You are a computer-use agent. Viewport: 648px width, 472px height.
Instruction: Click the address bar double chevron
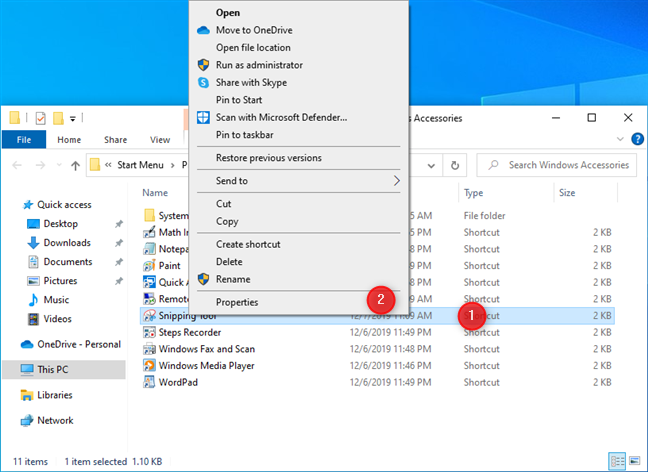108,165
